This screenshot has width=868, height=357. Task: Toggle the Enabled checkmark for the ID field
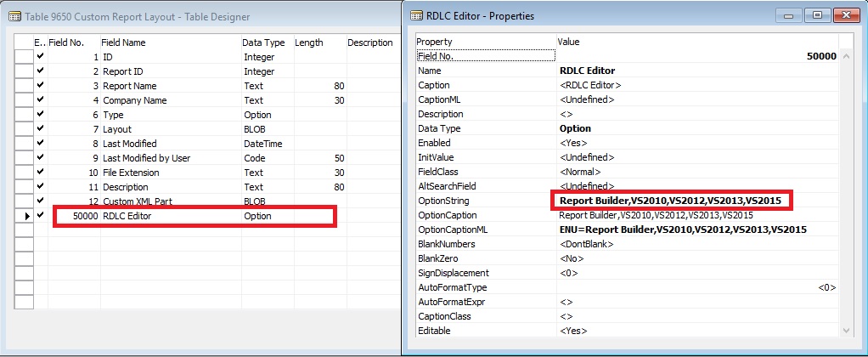pos(40,57)
